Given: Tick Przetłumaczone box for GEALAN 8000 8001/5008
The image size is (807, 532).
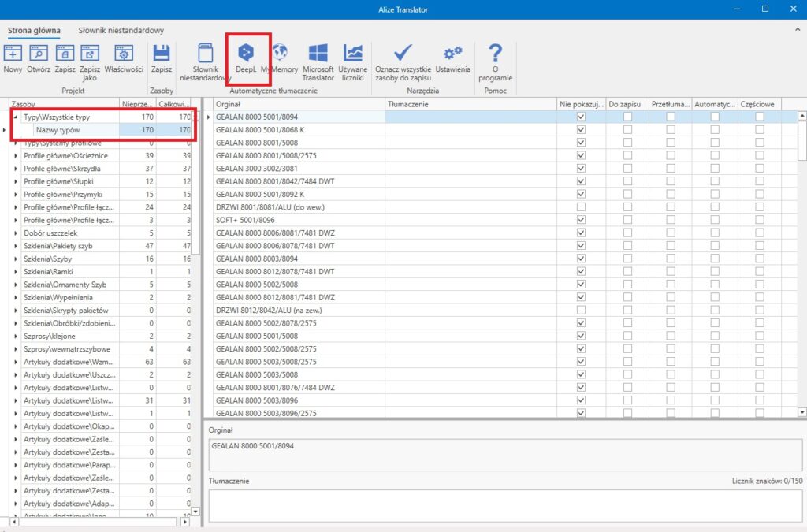Looking at the screenshot, I should point(671,143).
